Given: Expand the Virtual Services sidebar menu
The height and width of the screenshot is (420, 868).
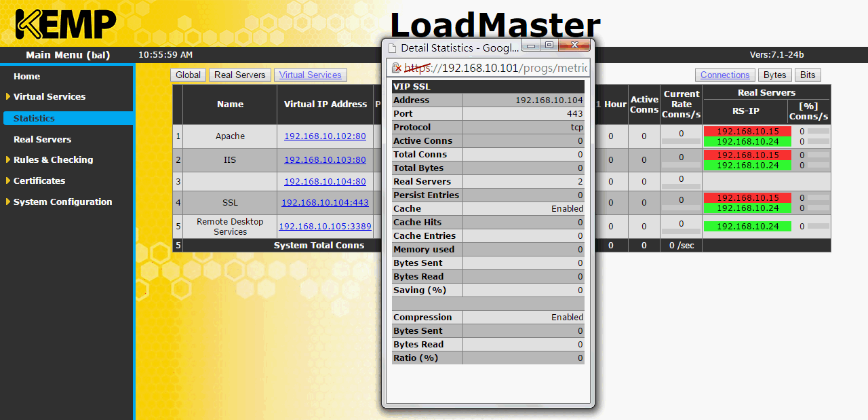Looking at the screenshot, I should tap(49, 97).
